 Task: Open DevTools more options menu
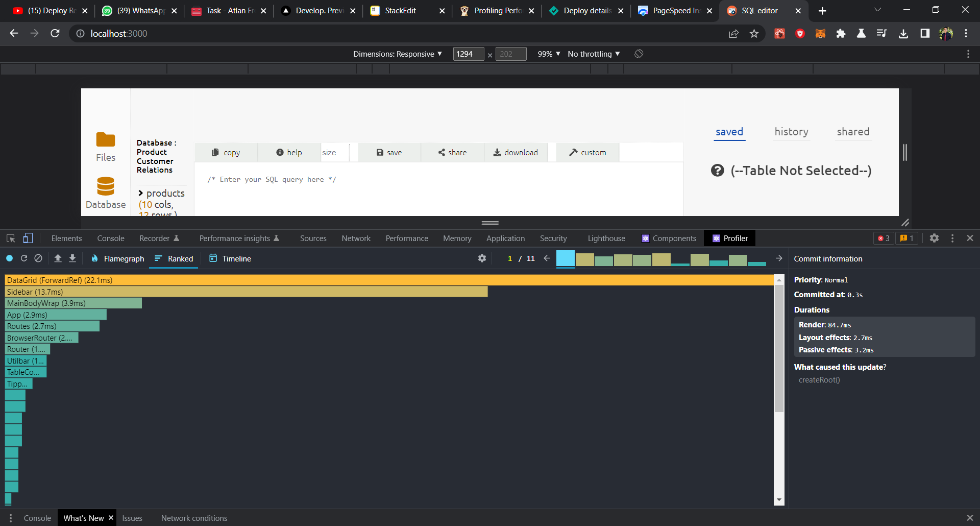(952, 238)
